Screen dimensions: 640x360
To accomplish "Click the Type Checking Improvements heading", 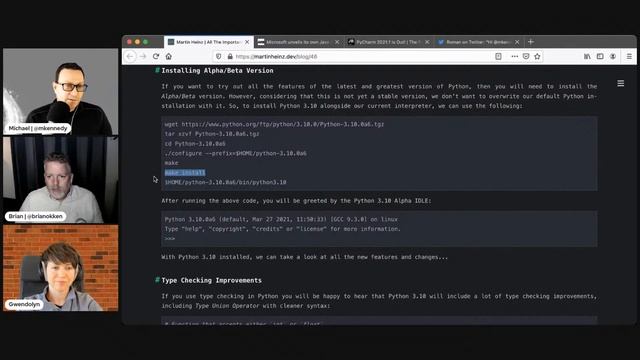I will [x=211, y=280].
